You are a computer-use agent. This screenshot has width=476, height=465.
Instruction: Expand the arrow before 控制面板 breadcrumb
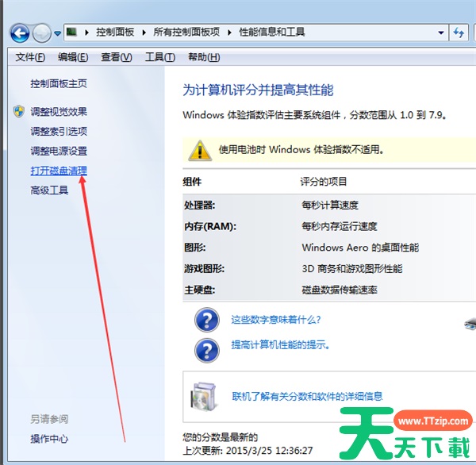pyautogui.click(x=86, y=32)
